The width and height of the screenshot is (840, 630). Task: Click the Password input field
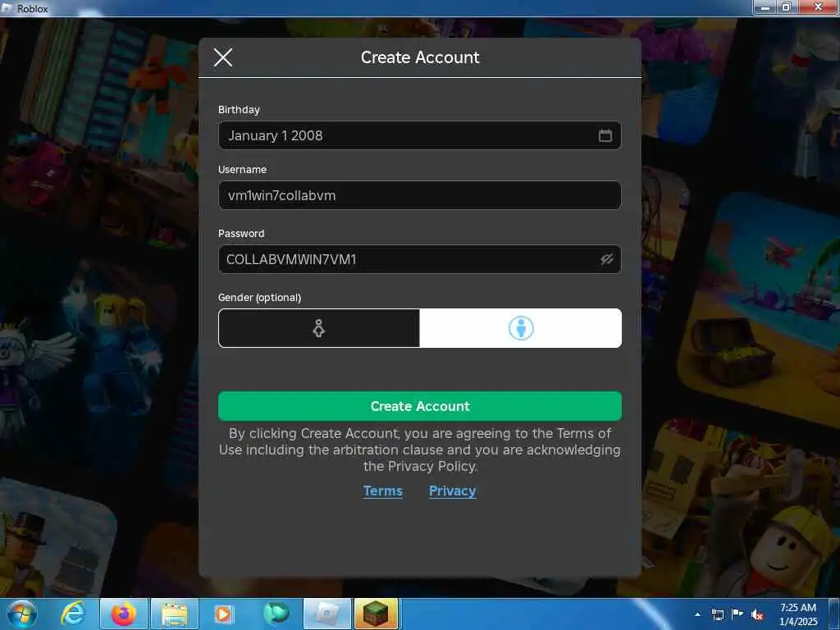[x=419, y=259]
